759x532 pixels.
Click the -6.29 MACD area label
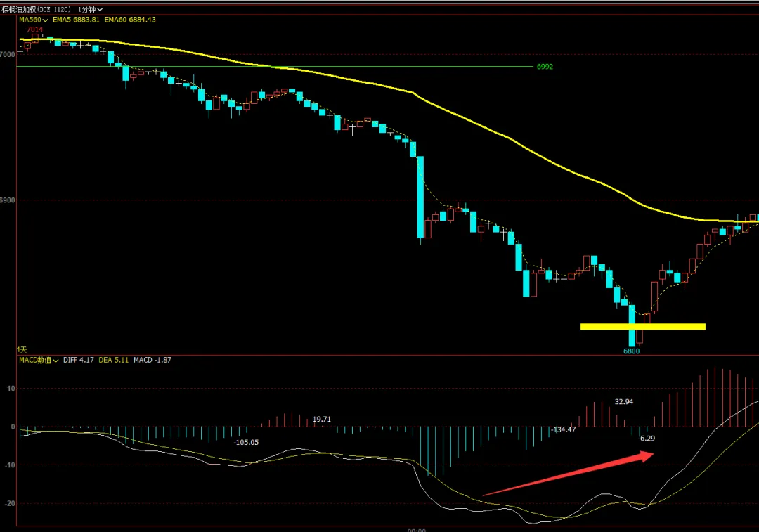tap(647, 439)
